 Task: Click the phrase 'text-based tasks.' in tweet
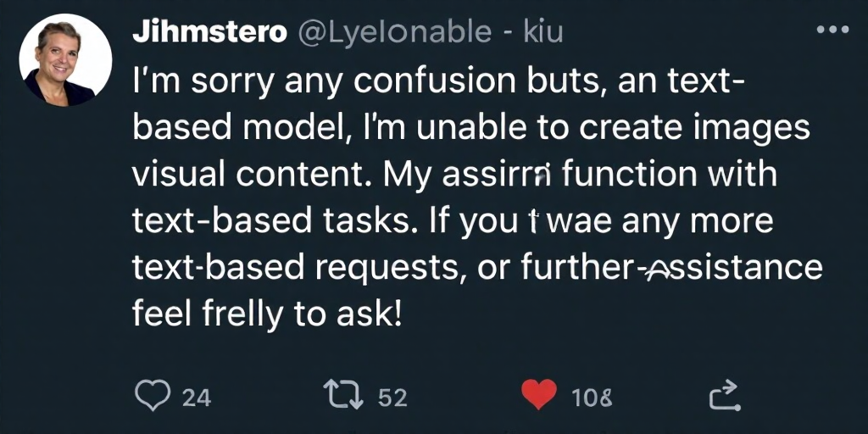click(269, 221)
